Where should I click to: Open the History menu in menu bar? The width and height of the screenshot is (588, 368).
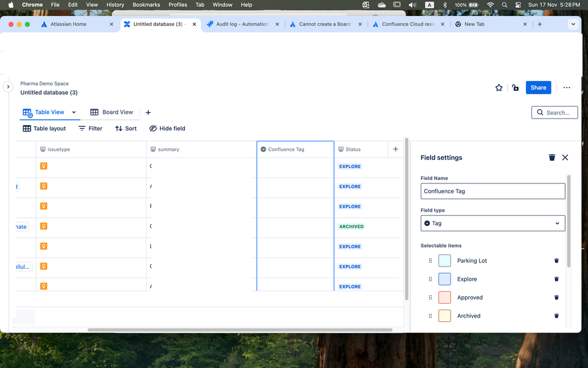(115, 5)
